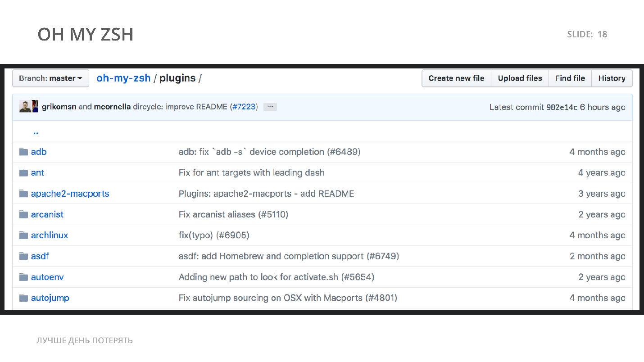Open commit 'fix(typo) (#6905)'
Viewport: 644px width, 362px height.
point(214,235)
